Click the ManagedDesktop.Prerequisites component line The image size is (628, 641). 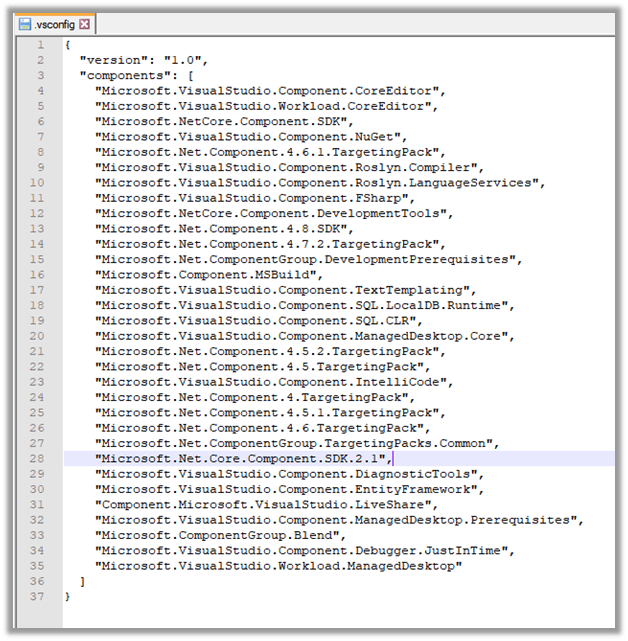339,520
